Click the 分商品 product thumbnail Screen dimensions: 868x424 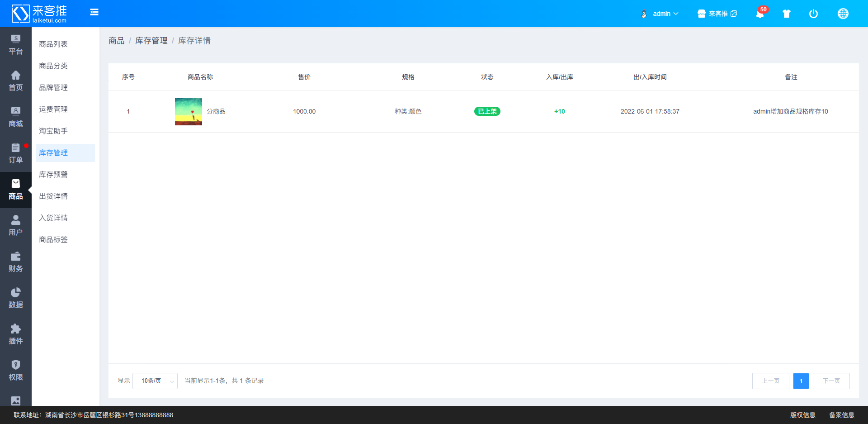(189, 112)
